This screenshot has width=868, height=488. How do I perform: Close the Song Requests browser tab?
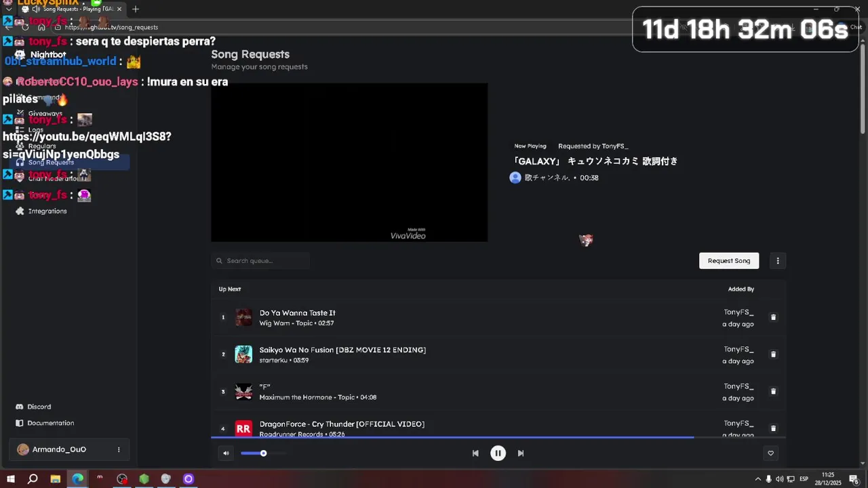(x=119, y=9)
